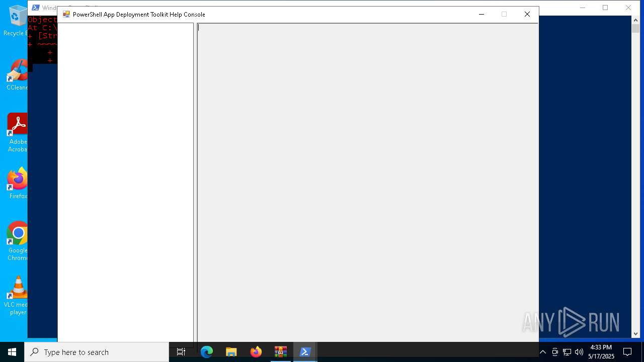Screen dimensions: 644x362
Task: Open the clock showing 4:33 PM
Action: coord(601,352)
